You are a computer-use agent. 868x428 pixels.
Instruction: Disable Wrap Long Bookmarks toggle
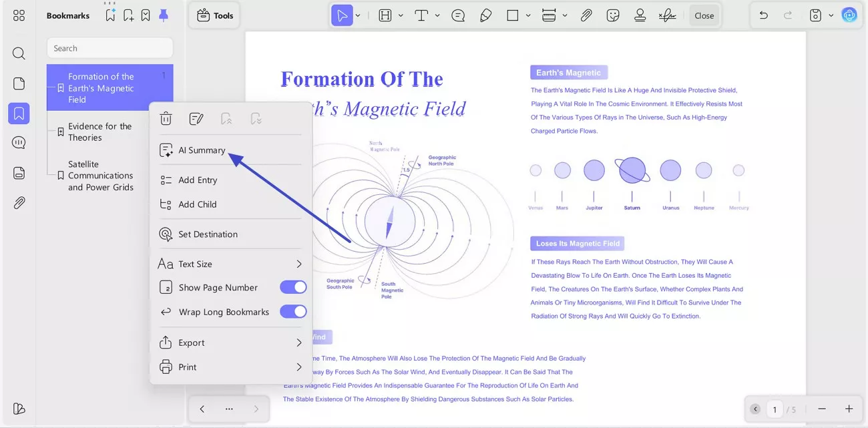[293, 312]
